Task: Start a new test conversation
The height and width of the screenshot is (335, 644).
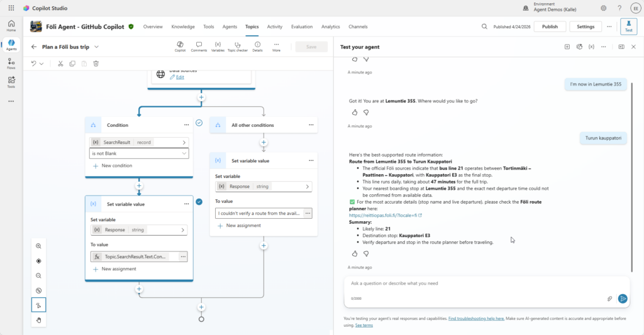Action: [567, 47]
